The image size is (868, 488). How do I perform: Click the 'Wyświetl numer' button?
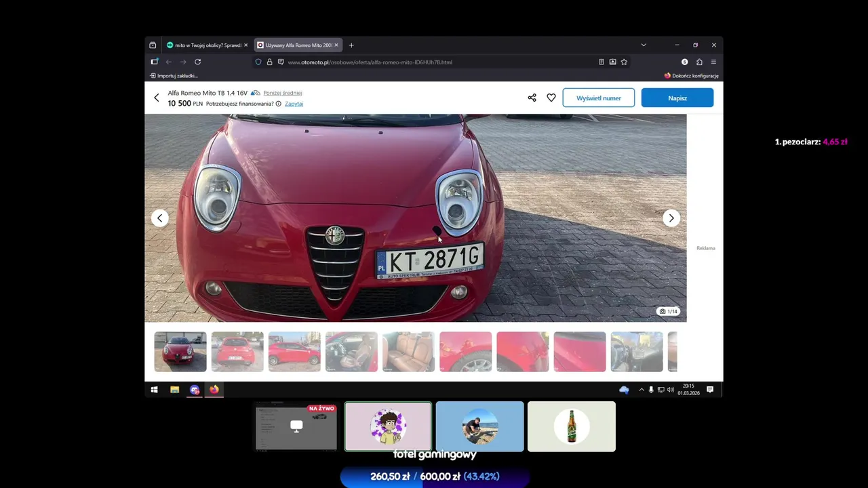click(x=598, y=98)
